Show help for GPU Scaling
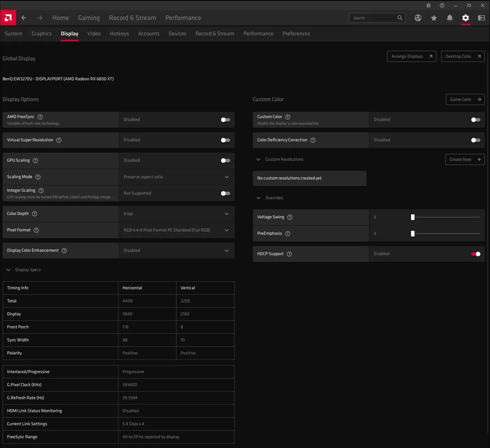 [35, 160]
